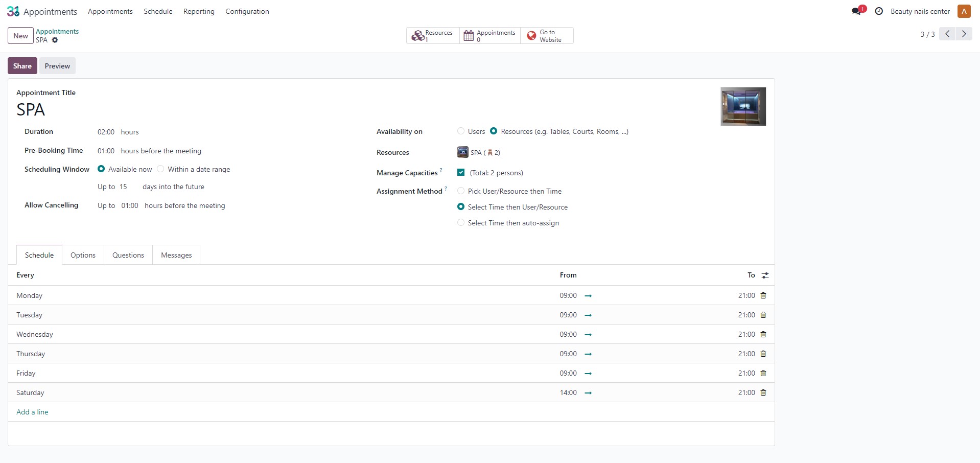The height and width of the screenshot is (463, 980).
Task: Open the column settings adjust icon
Action: 765,275
